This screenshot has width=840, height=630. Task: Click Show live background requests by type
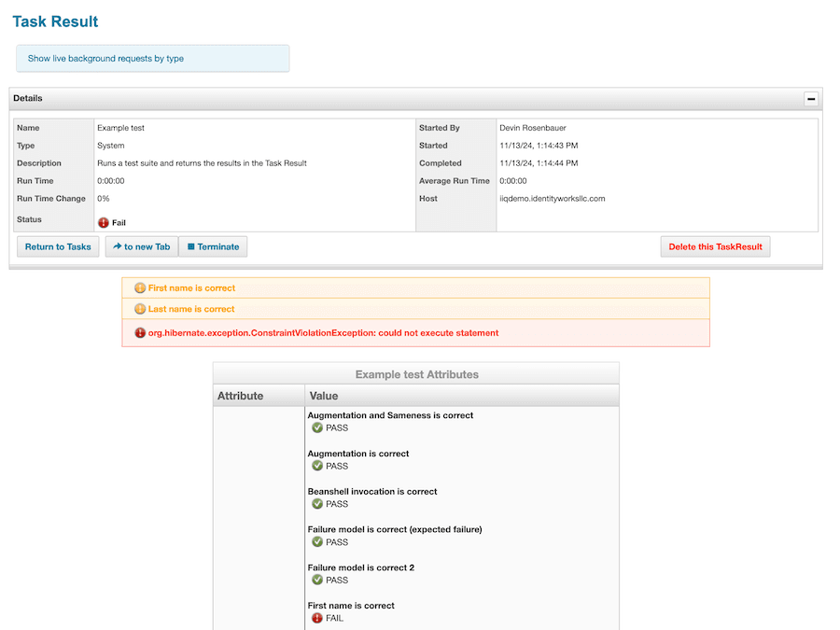pyautogui.click(x=105, y=59)
